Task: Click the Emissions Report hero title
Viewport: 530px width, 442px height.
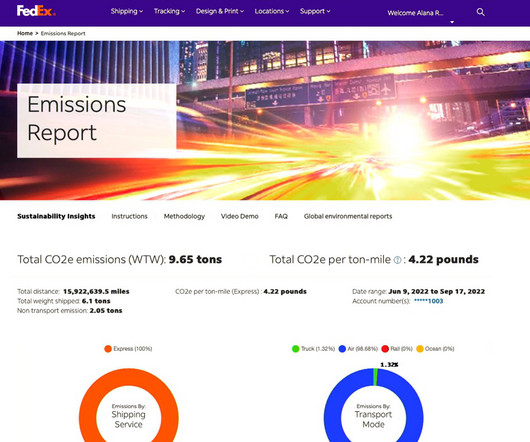Action: tap(77, 118)
